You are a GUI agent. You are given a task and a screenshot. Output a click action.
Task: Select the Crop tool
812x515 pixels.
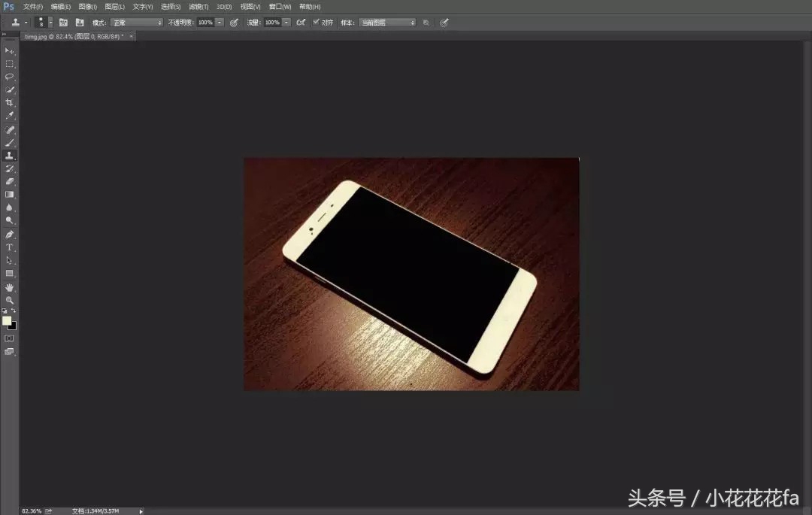pyautogui.click(x=9, y=102)
